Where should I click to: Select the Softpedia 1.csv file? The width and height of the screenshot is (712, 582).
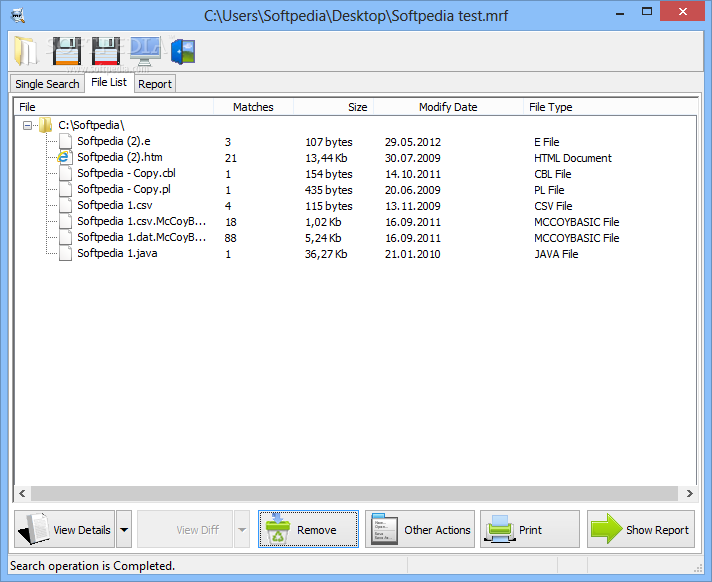tap(115, 205)
